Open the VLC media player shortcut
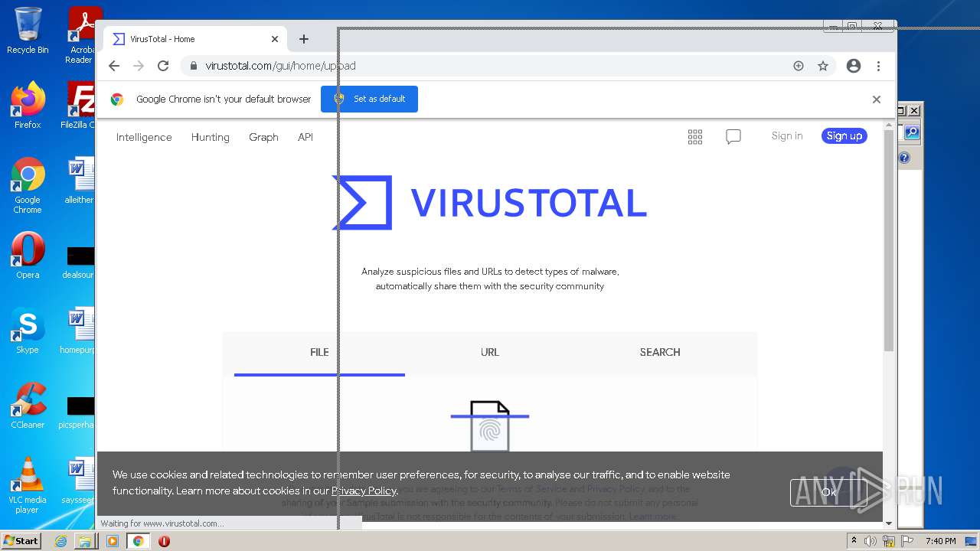 pos(28,485)
